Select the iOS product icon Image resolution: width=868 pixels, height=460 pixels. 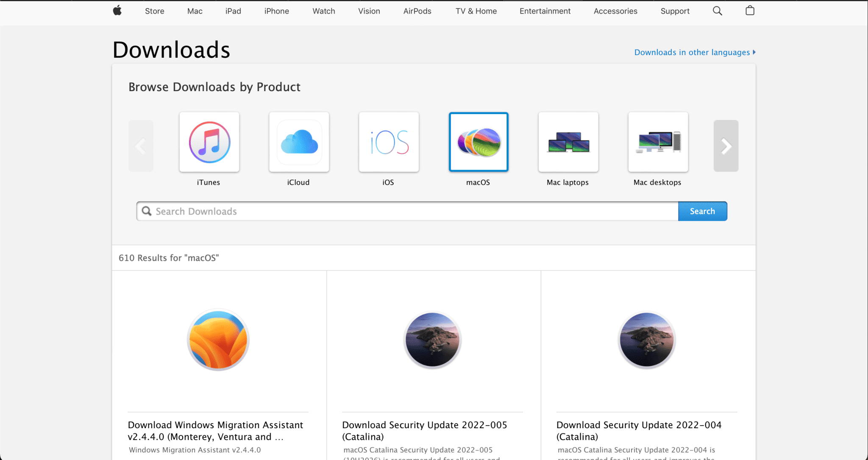388,142
